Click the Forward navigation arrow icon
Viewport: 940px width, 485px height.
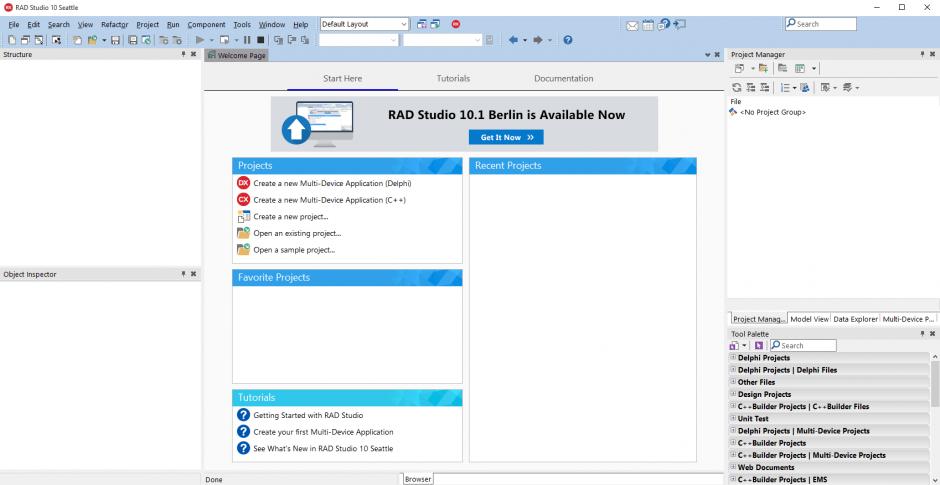point(538,40)
